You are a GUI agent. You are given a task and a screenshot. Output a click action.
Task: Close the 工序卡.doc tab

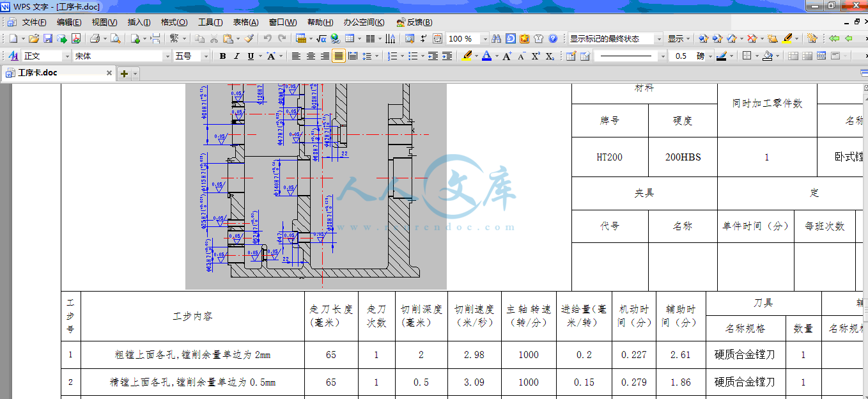click(109, 73)
